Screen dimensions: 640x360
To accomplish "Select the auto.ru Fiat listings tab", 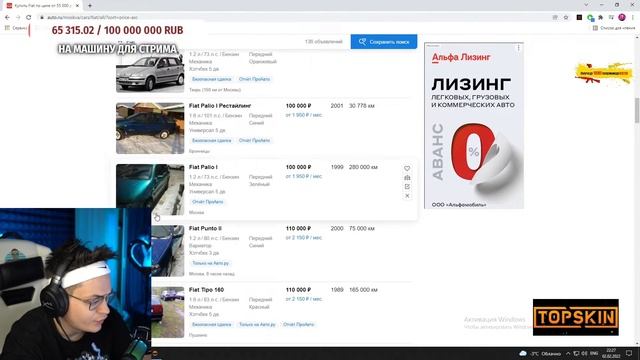I will (x=42, y=6).
